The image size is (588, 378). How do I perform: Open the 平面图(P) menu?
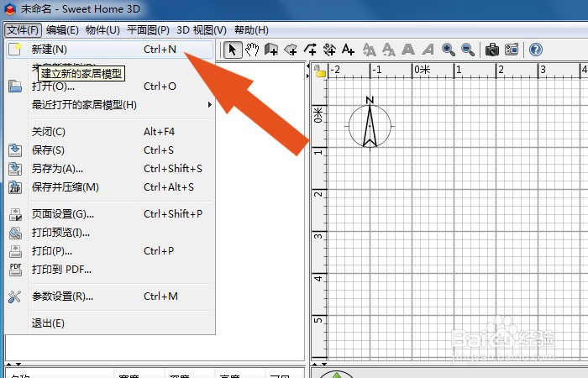click(148, 30)
